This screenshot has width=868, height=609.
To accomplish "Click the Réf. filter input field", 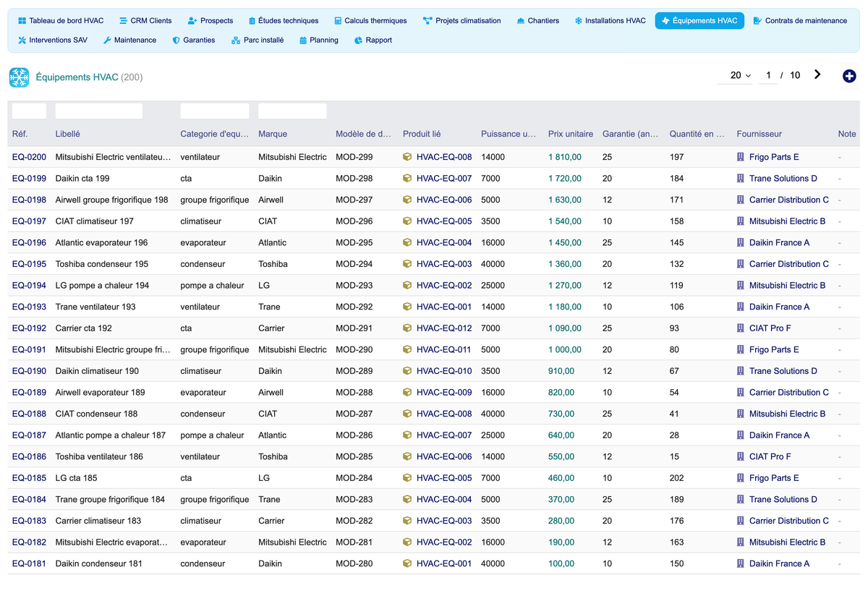I will (29, 111).
